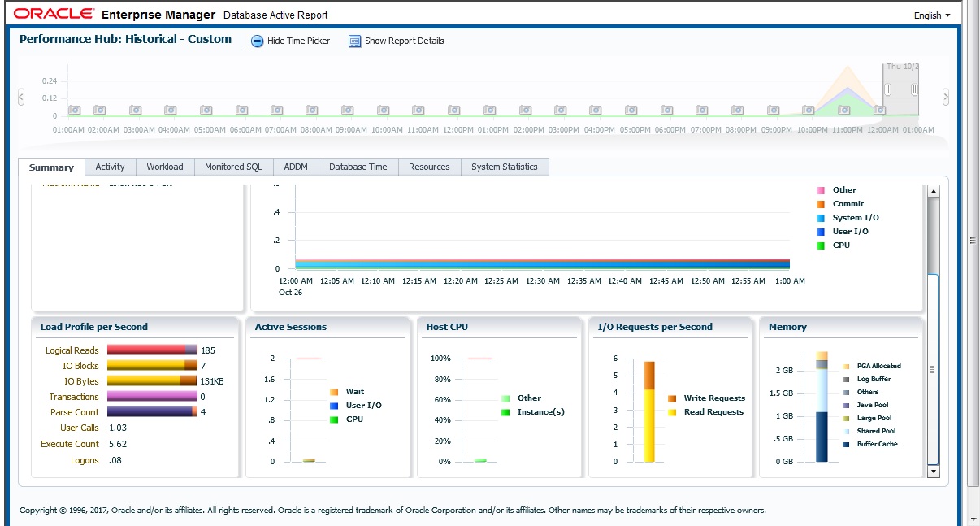Click the Load Profile per Second heading
The image size is (980, 526).
click(94, 327)
